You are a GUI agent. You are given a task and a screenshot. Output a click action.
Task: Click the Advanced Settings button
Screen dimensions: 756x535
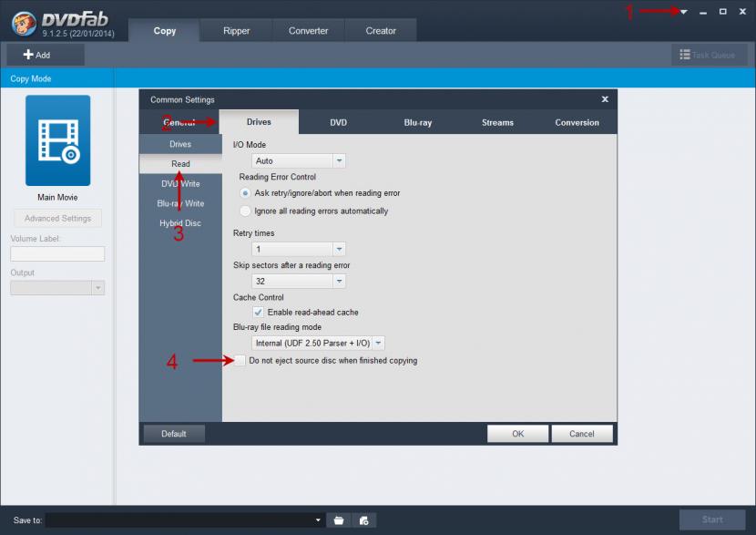coord(58,219)
